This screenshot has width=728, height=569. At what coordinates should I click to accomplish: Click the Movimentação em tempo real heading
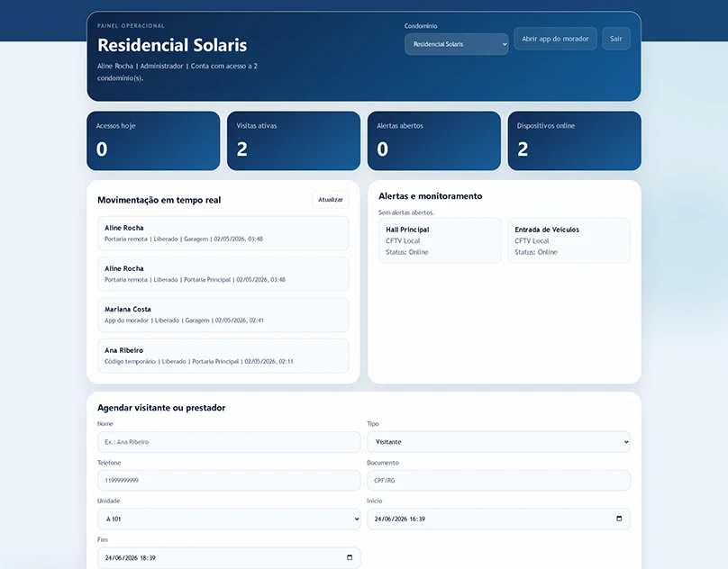coord(159,200)
